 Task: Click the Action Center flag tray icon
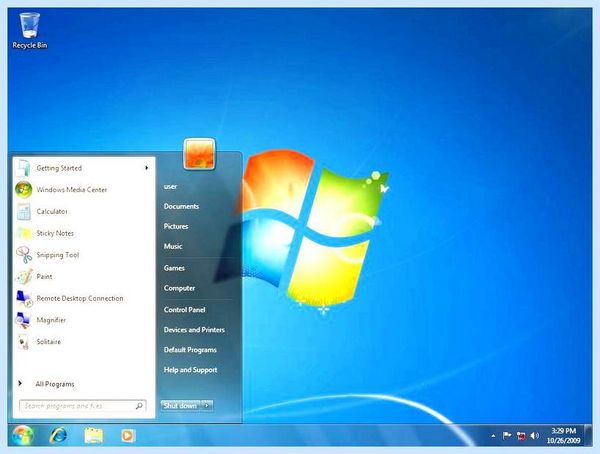pyautogui.click(x=507, y=436)
